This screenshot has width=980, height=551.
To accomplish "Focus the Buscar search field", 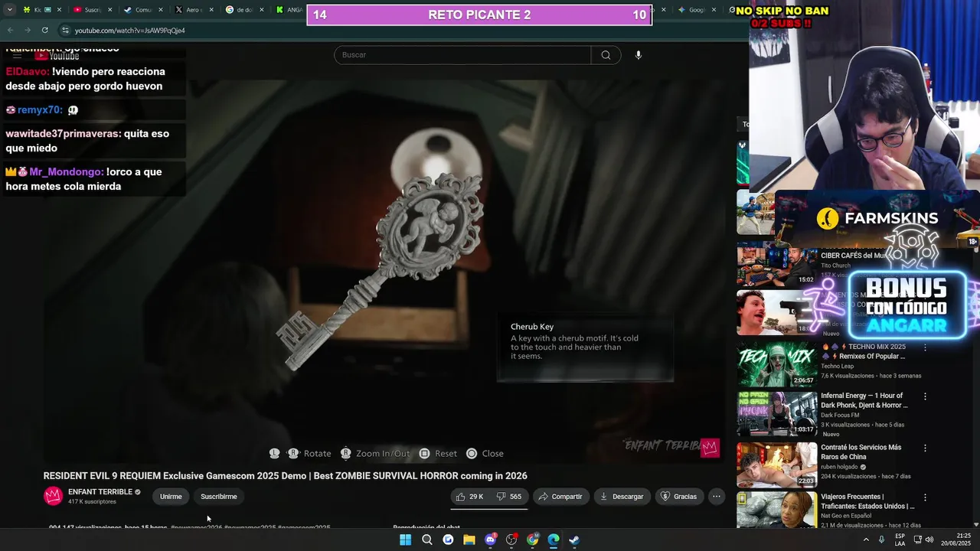I will (x=462, y=55).
